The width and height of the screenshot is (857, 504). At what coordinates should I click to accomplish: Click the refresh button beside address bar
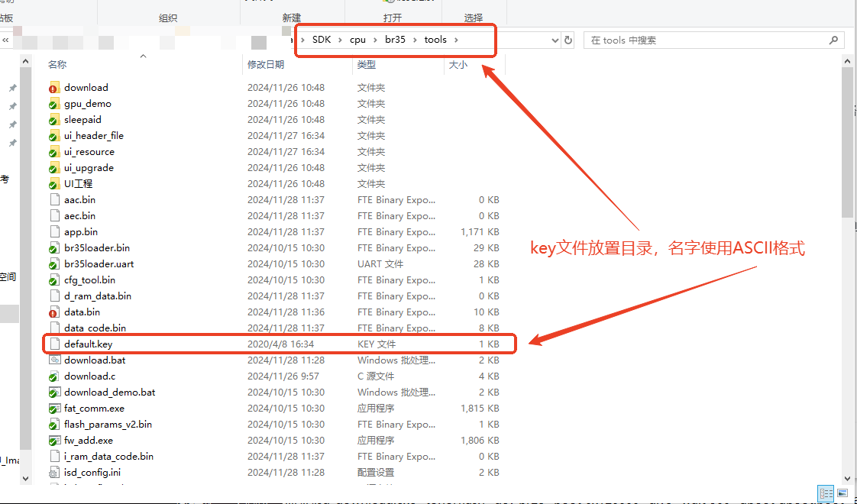click(568, 40)
